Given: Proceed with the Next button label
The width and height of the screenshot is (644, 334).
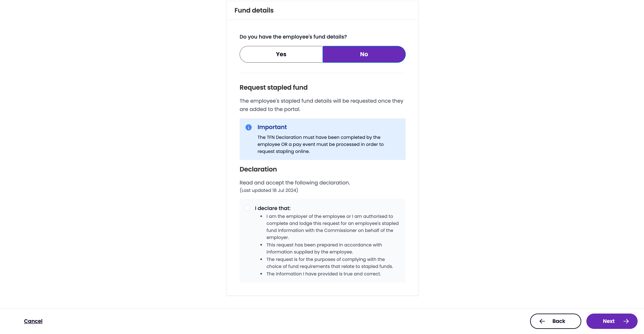Looking at the screenshot, I should click(x=609, y=321).
